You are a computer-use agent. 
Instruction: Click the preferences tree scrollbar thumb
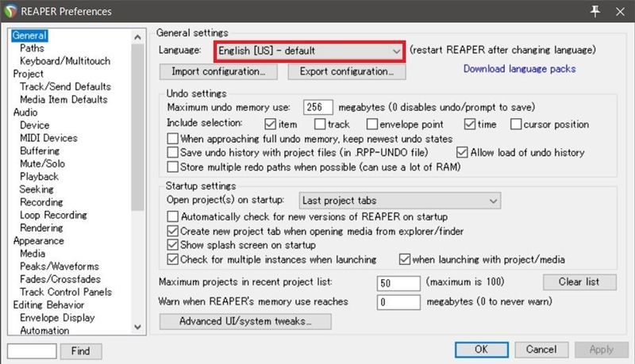click(x=137, y=128)
